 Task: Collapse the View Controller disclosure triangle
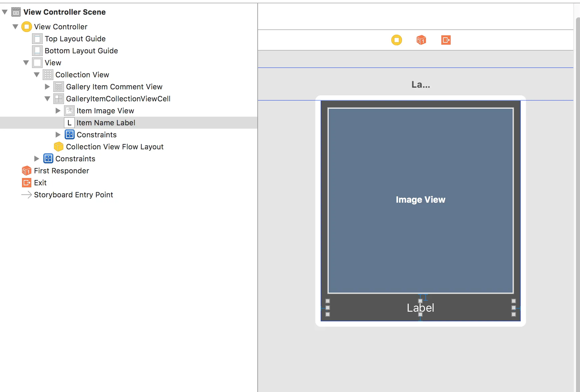[15, 27]
